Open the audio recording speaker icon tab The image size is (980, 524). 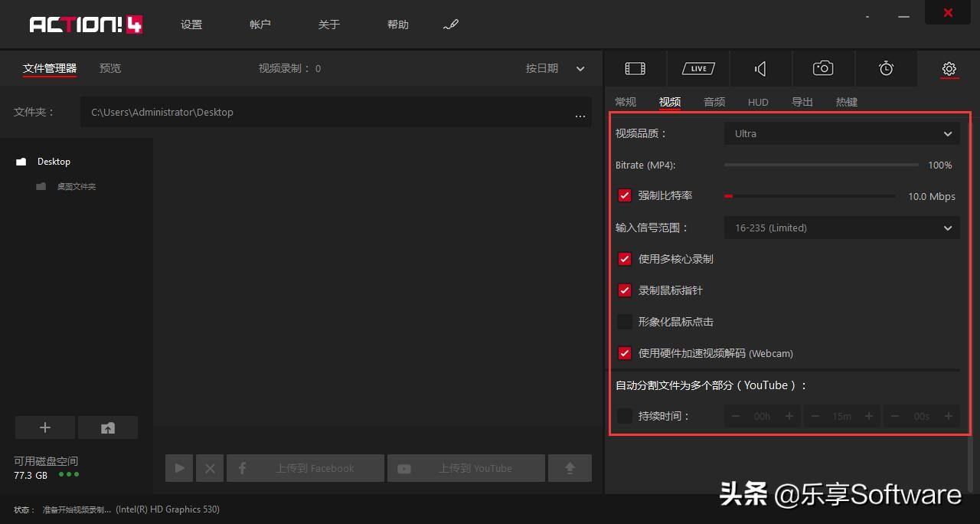coord(760,68)
